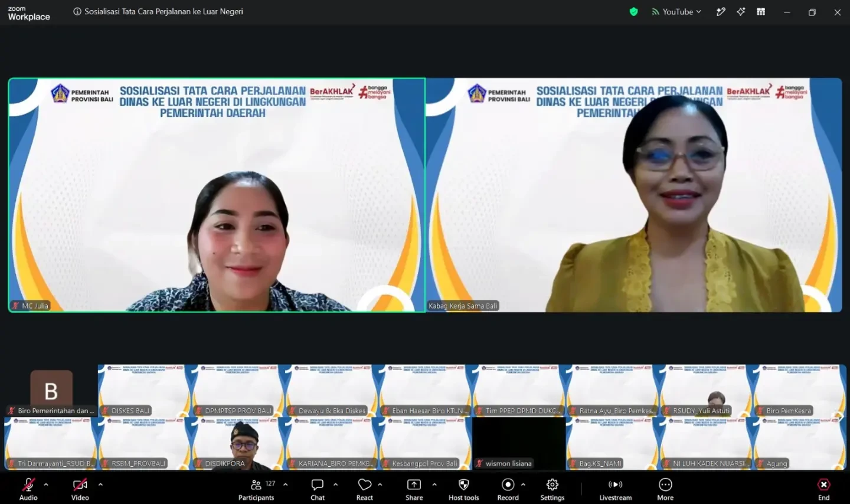
Task: Open the More options menu
Action: click(x=665, y=489)
